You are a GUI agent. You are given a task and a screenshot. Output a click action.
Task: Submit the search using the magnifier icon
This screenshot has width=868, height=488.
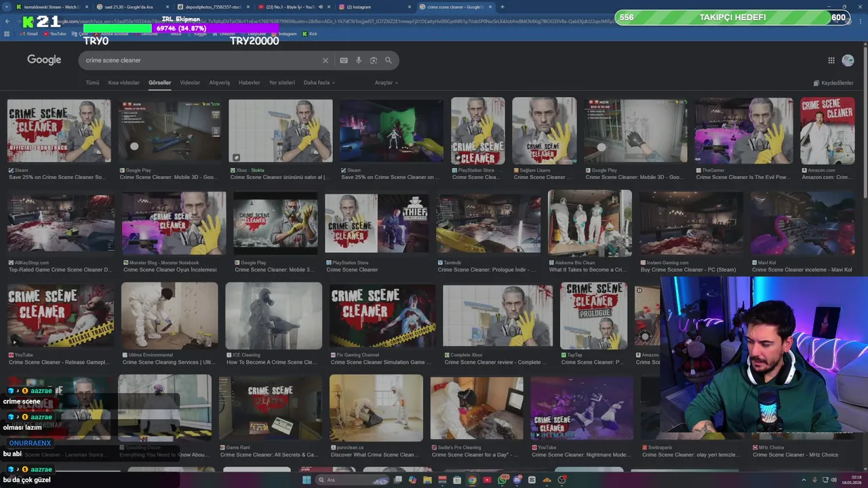[x=389, y=60]
